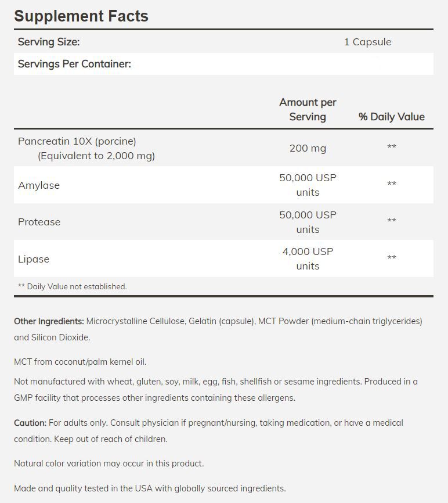Click the Supplement Facts heading

[x=81, y=16]
